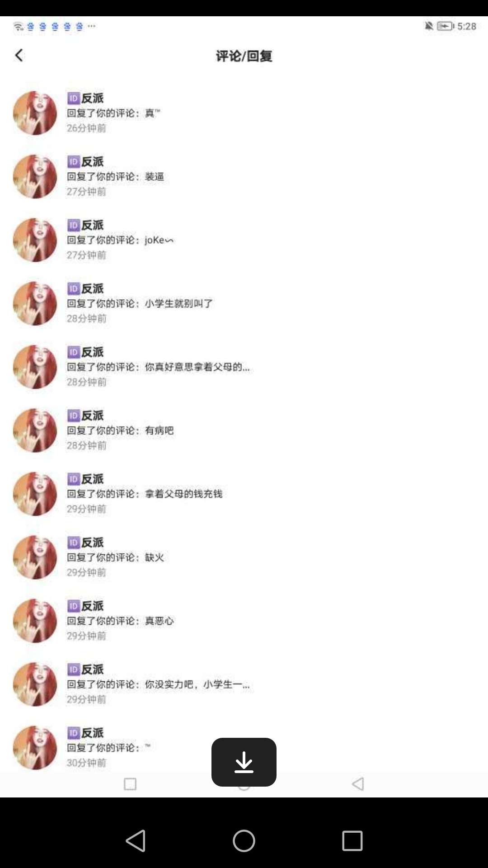This screenshot has height=868, width=488.
Task: Open reply 缺火
Action: point(244,557)
